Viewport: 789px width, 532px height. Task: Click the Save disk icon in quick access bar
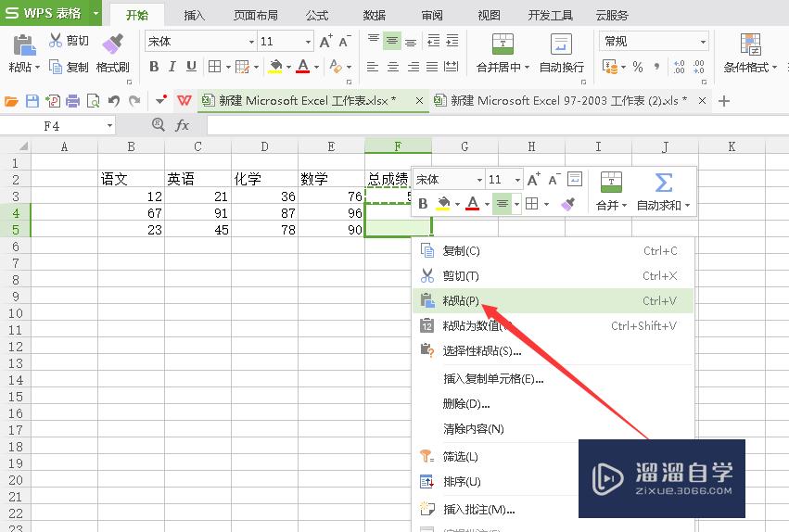32,101
